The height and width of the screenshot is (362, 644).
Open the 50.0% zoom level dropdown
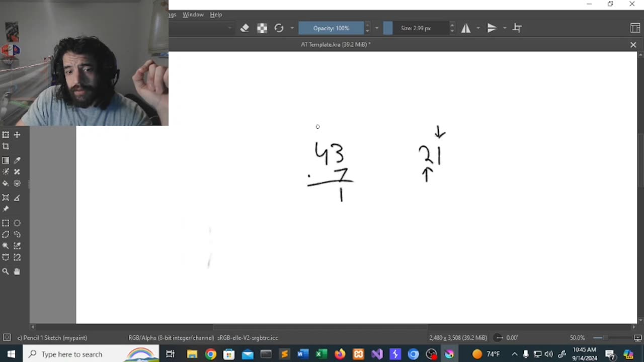578,338
